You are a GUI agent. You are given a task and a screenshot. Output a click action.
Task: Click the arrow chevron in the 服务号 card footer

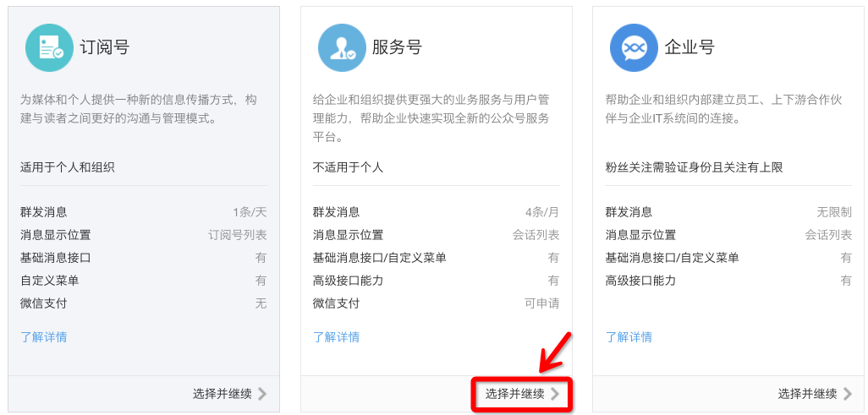pyautogui.click(x=555, y=394)
